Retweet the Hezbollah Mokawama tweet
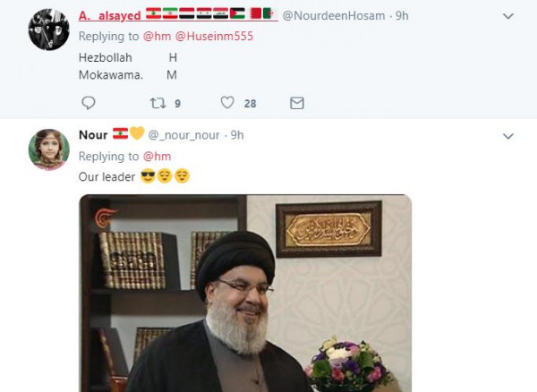Viewport: 537px width, 392px height. point(158,103)
